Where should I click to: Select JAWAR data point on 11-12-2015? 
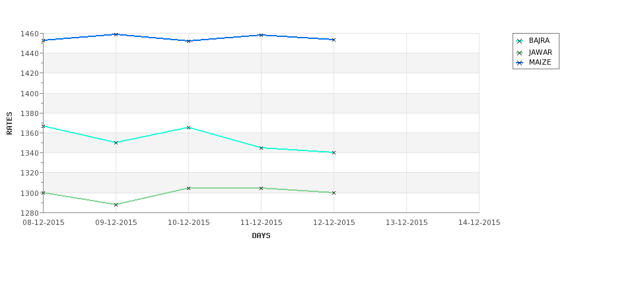pyautogui.click(x=261, y=188)
